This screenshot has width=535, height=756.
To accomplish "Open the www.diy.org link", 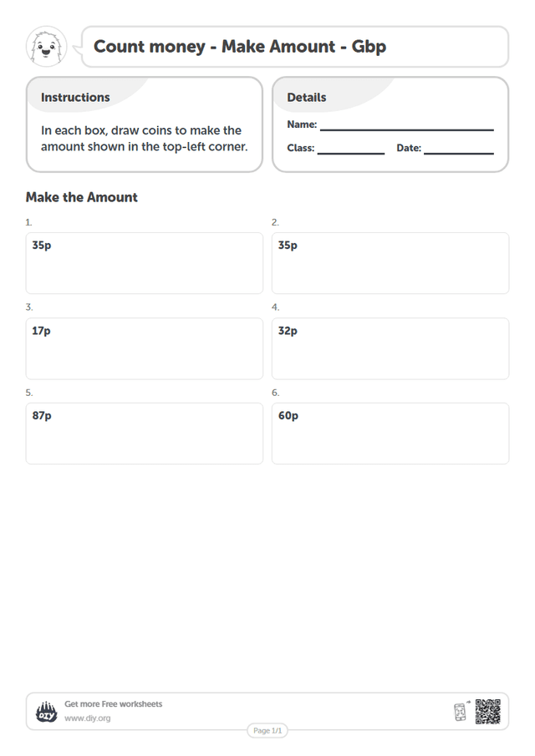I will [x=87, y=718].
